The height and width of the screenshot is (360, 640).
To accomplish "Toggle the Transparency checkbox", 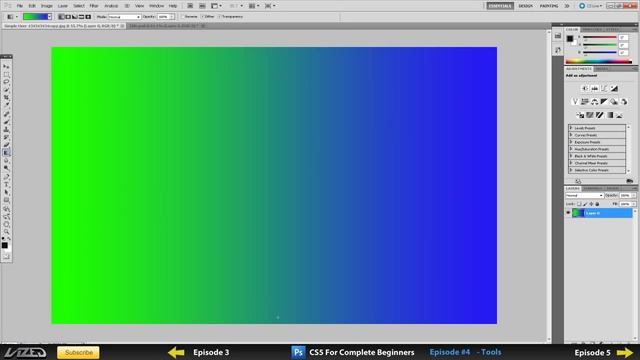I will click(219, 17).
